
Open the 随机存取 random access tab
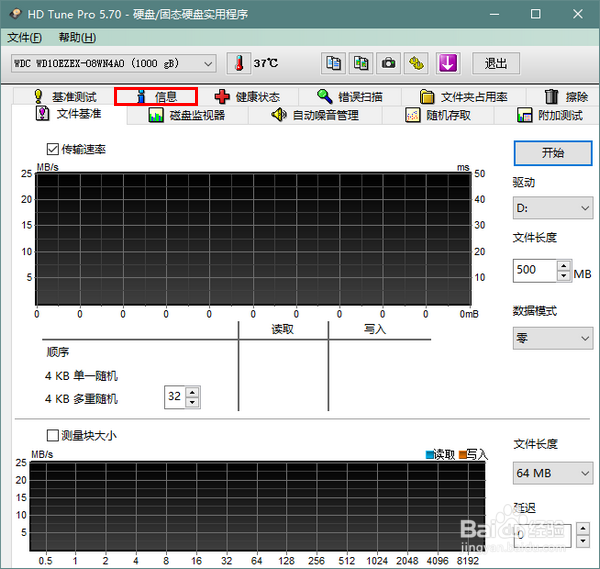[x=438, y=115]
